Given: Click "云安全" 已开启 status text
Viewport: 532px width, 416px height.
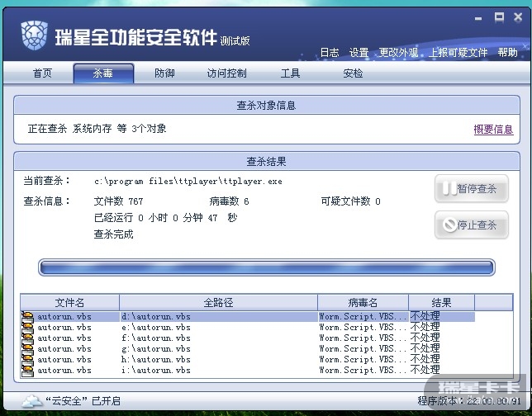Looking at the screenshot, I should pyautogui.click(x=83, y=401).
